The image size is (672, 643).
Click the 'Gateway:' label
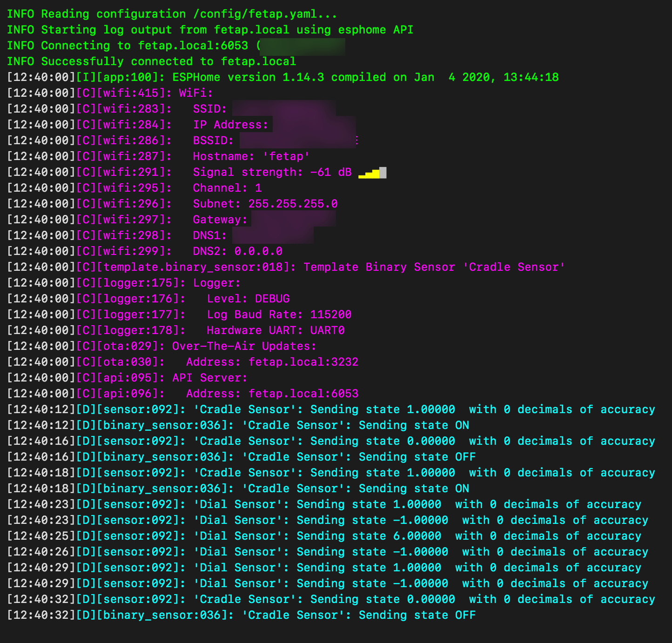[x=221, y=220]
